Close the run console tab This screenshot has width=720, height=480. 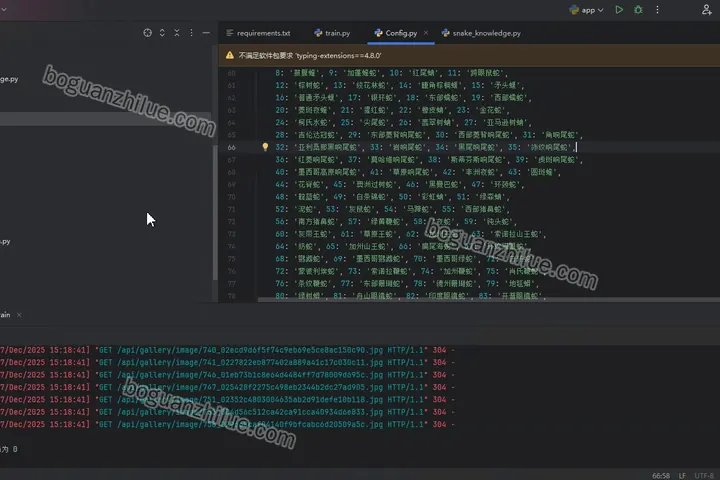click(19, 315)
